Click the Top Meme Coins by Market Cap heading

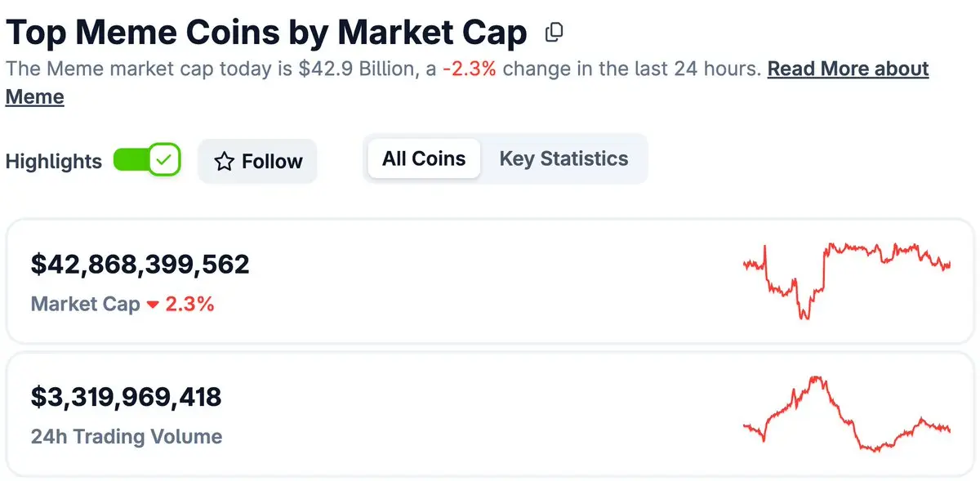pyautogui.click(x=266, y=33)
